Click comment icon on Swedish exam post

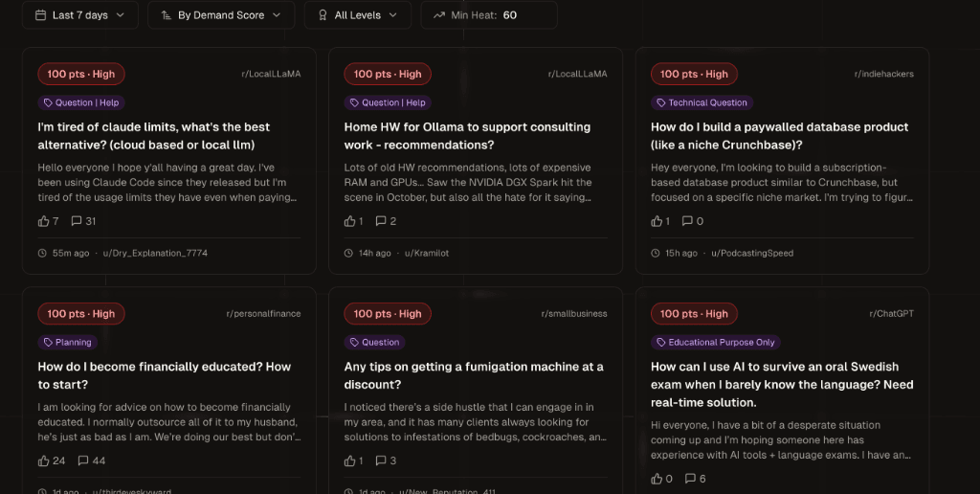[690, 479]
